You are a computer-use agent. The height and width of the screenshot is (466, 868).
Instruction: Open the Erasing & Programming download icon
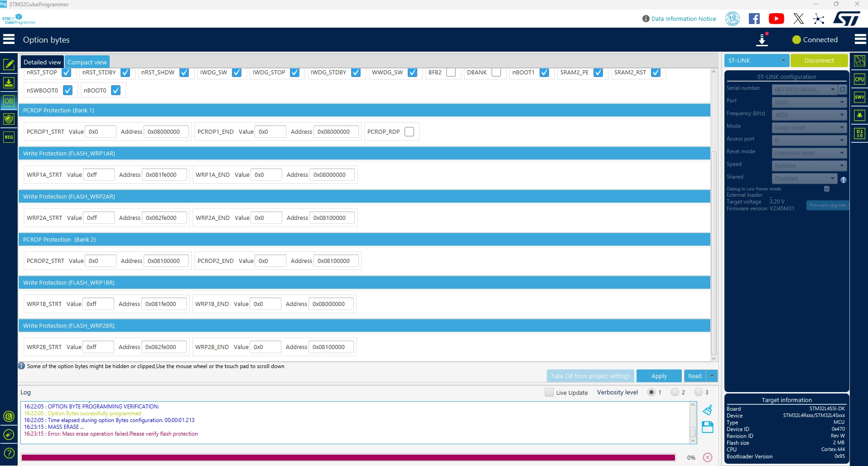click(9, 83)
